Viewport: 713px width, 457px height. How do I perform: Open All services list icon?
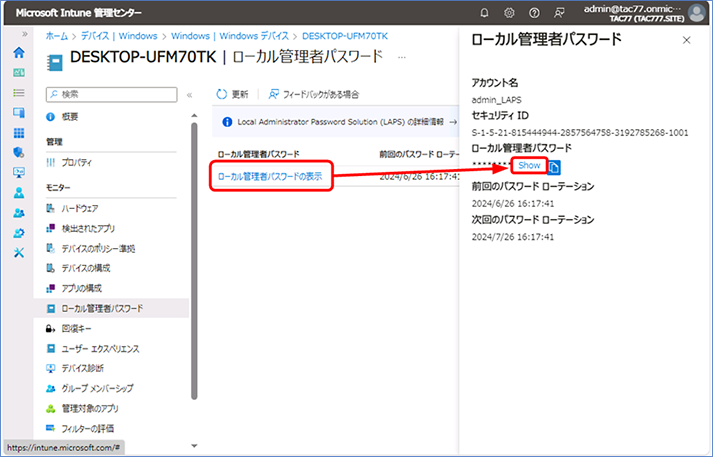pos(19,93)
